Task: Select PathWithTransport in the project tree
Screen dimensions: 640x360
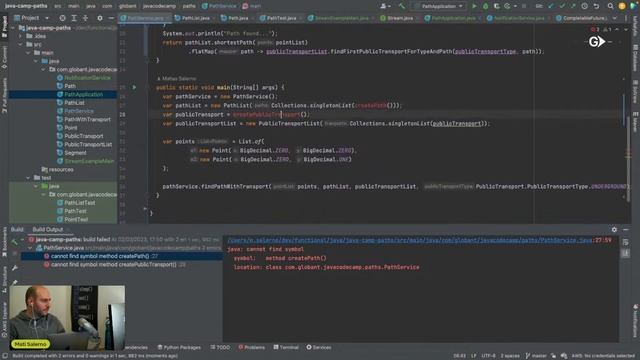Action: (x=87, y=119)
